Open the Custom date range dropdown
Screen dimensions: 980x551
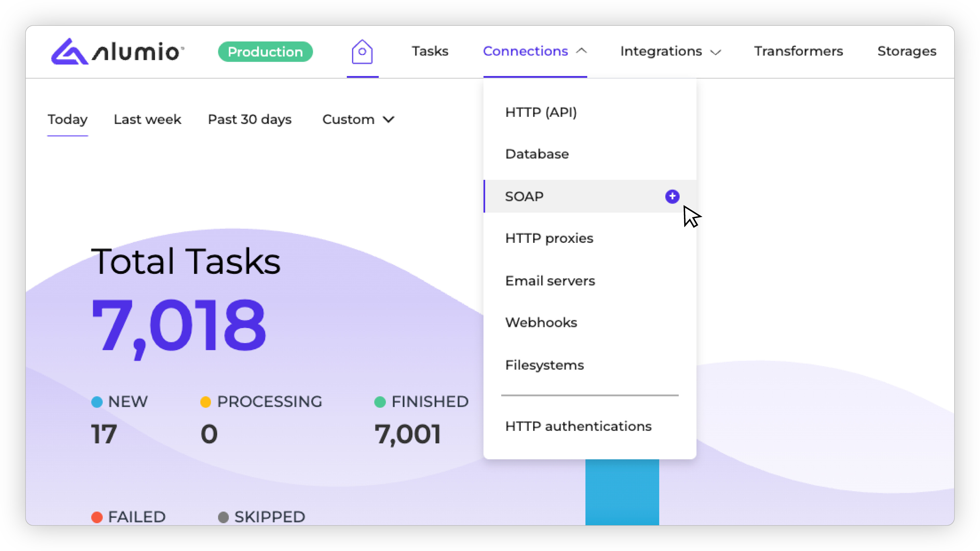358,119
